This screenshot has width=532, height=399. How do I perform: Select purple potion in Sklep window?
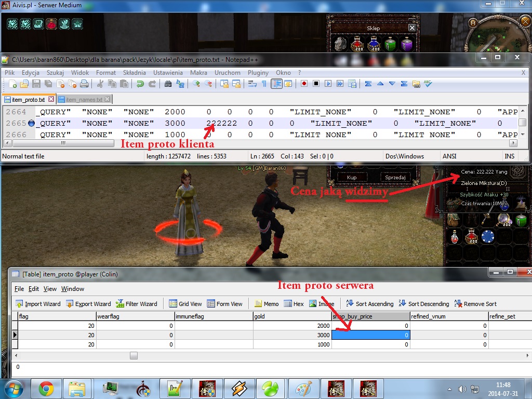[406, 44]
